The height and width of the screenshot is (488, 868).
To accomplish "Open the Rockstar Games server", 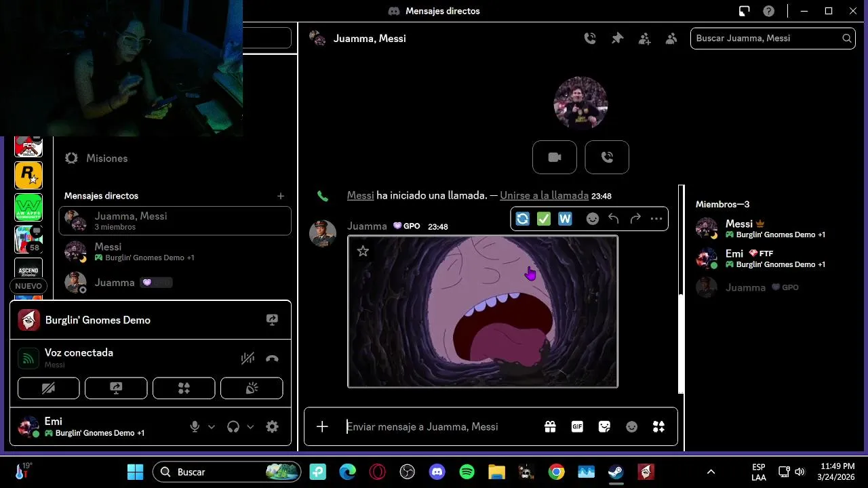I will click(28, 176).
